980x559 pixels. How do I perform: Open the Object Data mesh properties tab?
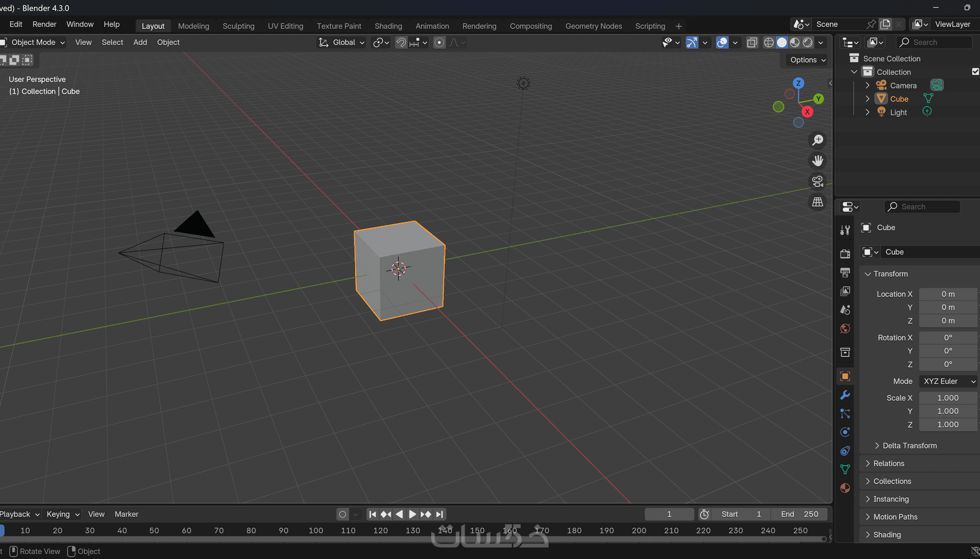pos(845,470)
